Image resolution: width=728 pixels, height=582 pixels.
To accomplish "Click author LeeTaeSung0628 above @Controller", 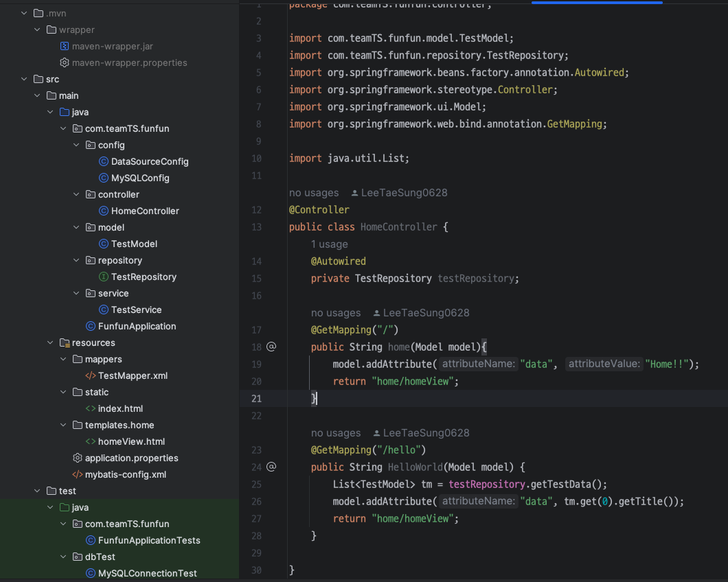I will coord(404,193).
